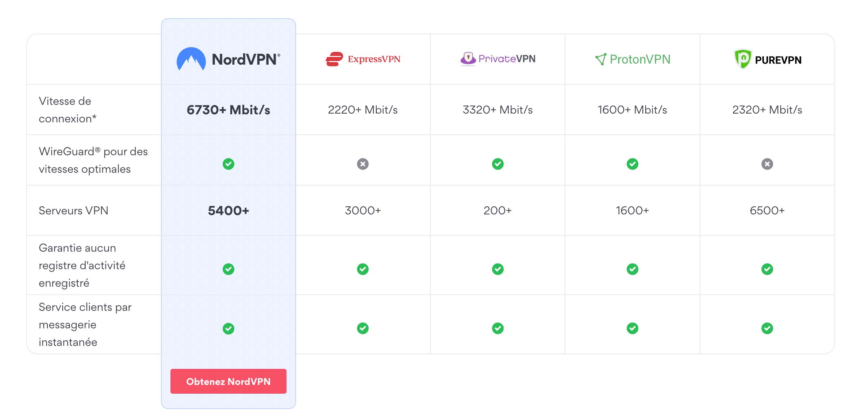868x420 pixels.
Task: Click the NordVPN logo
Action: [228, 59]
